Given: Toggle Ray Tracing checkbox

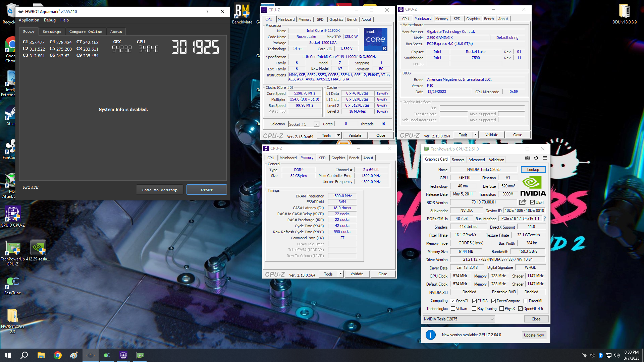Looking at the screenshot, I should (474, 309).
